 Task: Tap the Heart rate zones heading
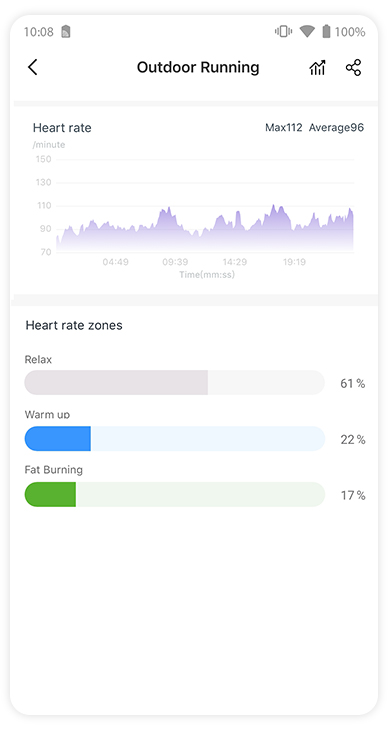tap(74, 325)
